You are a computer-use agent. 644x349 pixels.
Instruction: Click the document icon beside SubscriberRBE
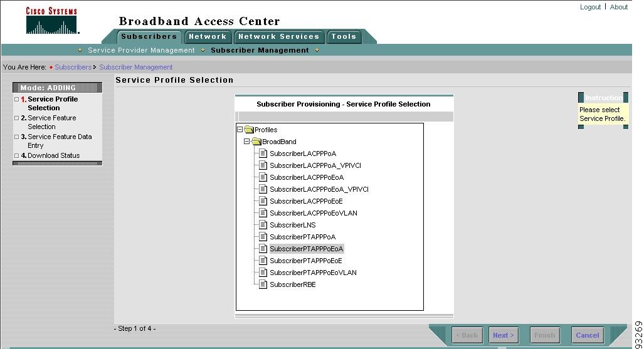click(x=263, y=284)
